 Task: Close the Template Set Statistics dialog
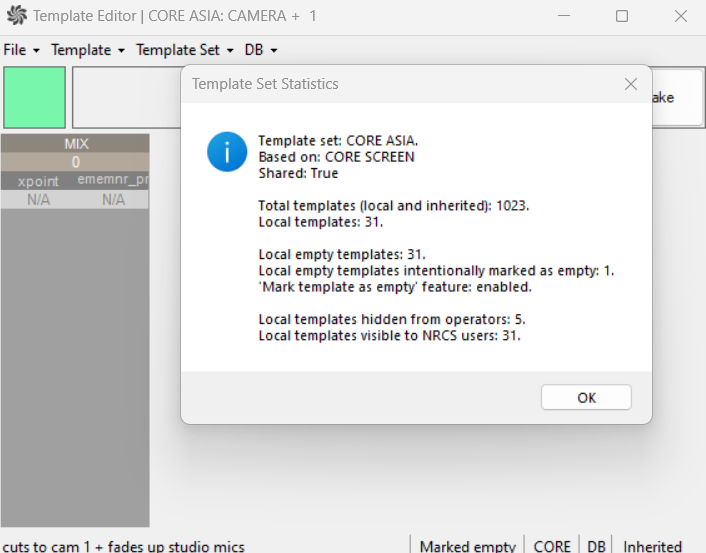(x=630, y=84)
